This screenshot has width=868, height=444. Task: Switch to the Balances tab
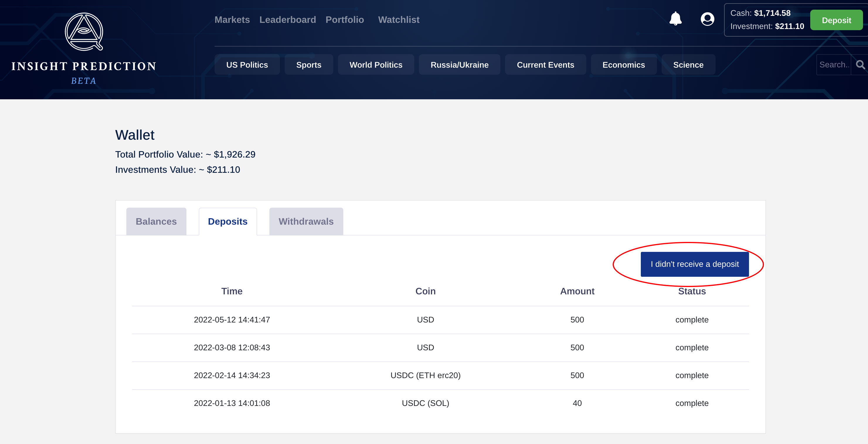(156, 221)
